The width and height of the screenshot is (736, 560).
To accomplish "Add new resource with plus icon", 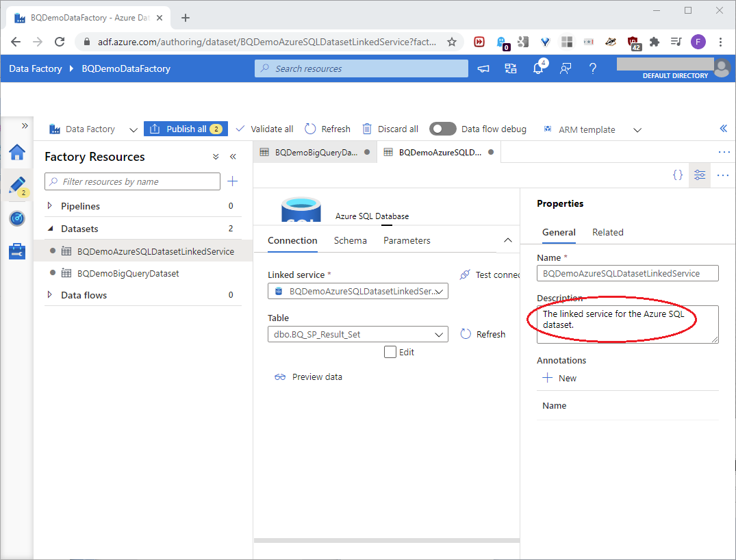I will point(232,181).
